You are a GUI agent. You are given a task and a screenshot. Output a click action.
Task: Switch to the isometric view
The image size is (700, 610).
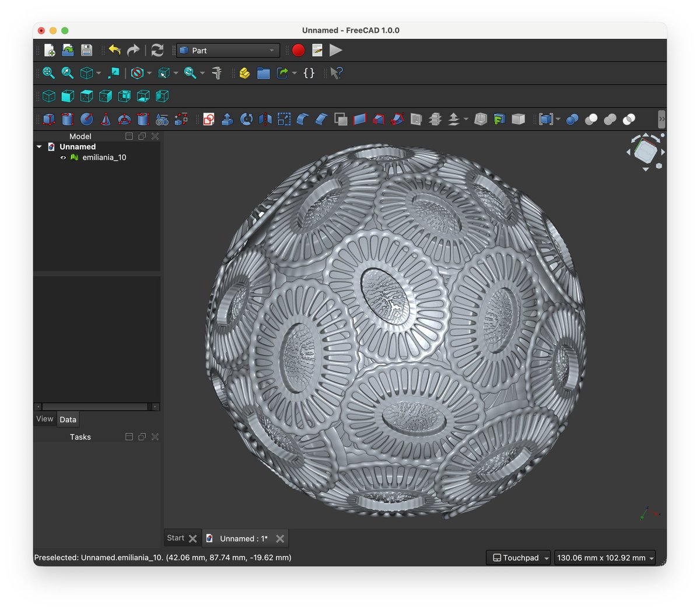(x=49, y=96)
